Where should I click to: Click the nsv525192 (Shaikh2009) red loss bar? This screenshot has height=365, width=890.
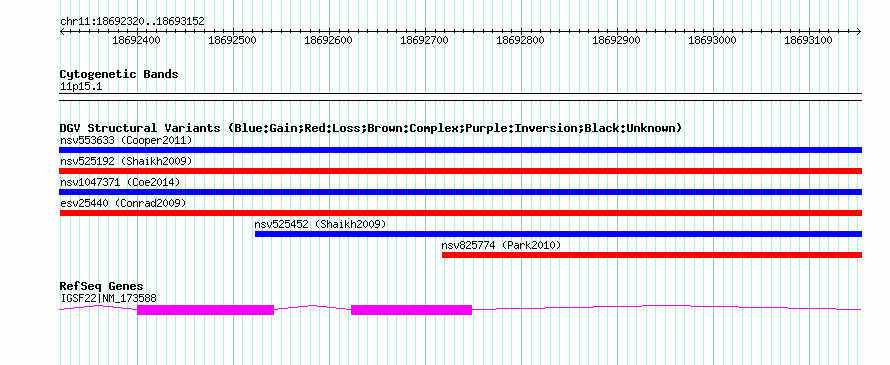click(461, 171)
